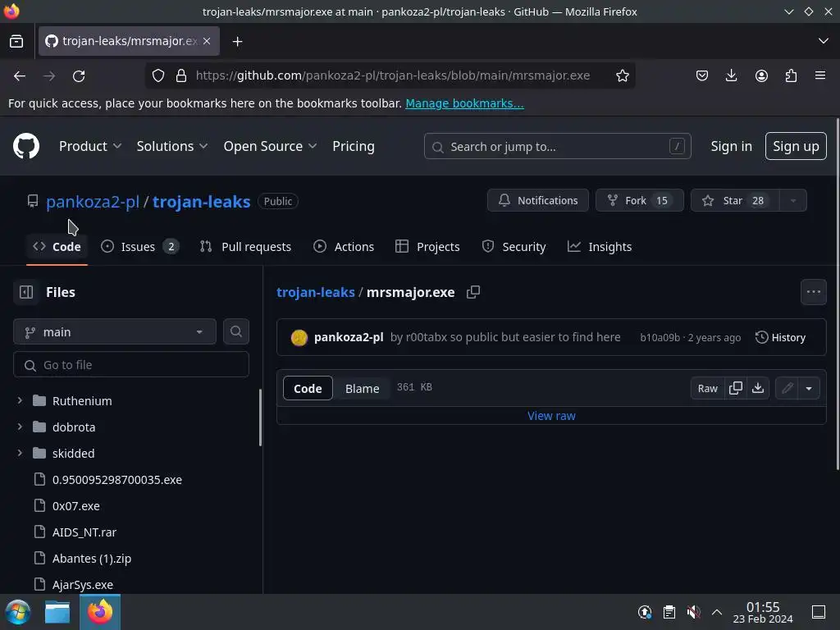Click the tracking protection shield icon
Viewport: 840px width, 630px height.
pos(158,75)
